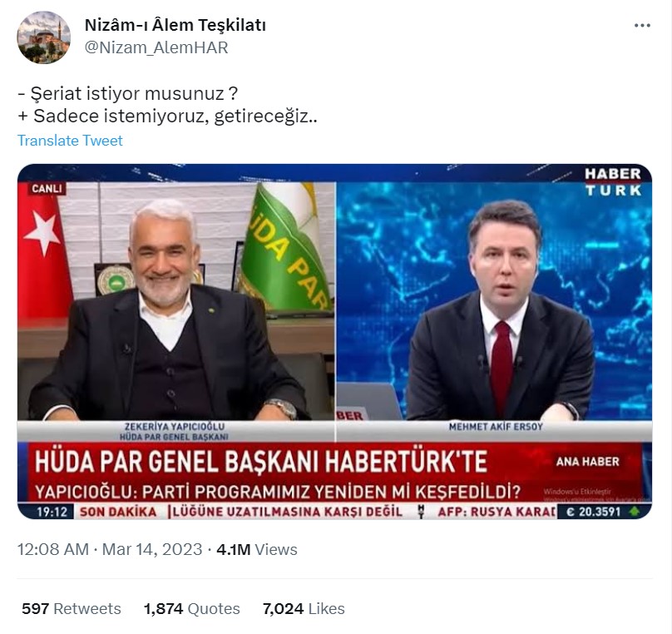
Task: Open the 597 Retweets list
Action: pyautogui.click(x=72, y=608)
